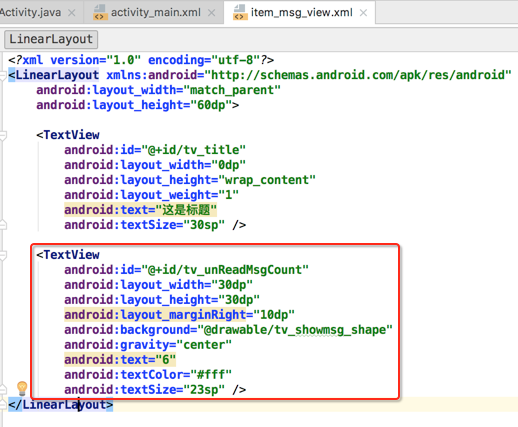Click the layout_width="match_parent" attribute
Image resolution: width=518 pixels, height=427 pixels.
click(x=158, y=90)
